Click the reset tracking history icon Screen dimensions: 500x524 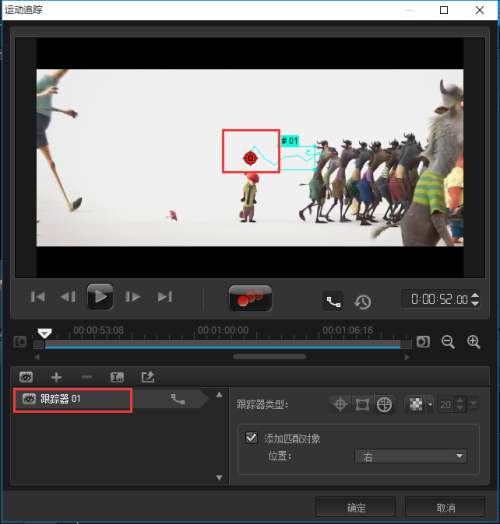[x=363, y=302]
